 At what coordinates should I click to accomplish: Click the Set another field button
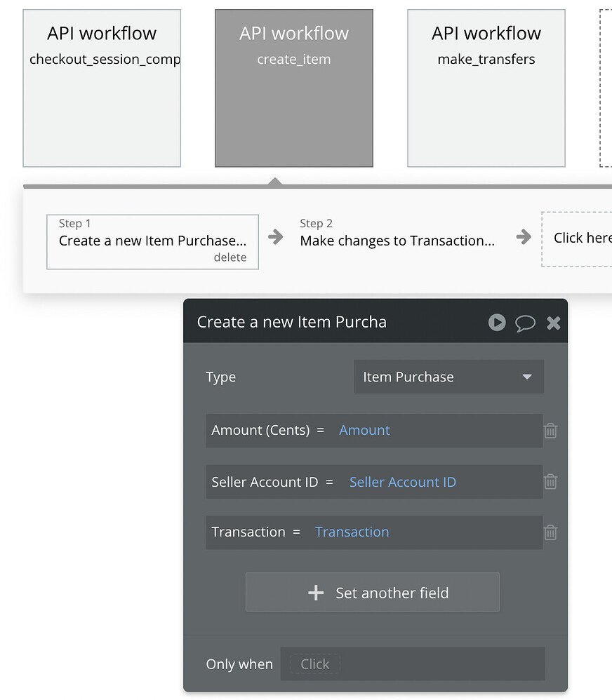(373, 593)
